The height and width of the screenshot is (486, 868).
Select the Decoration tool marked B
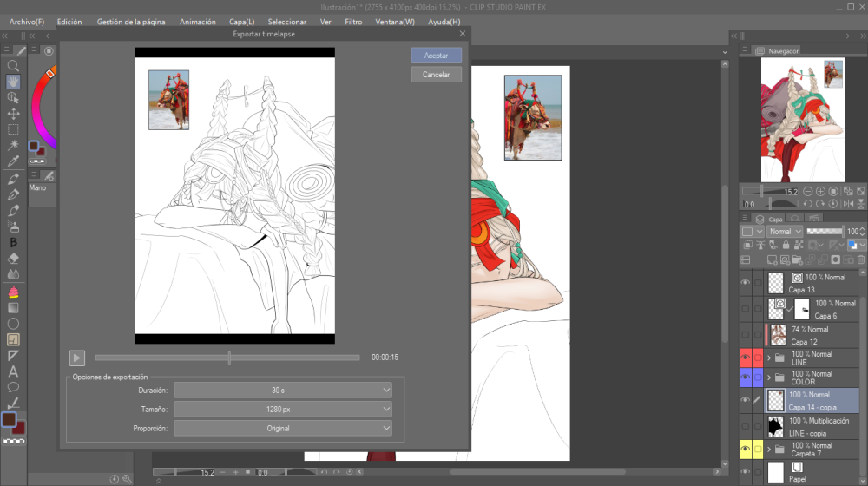(13, 242)
